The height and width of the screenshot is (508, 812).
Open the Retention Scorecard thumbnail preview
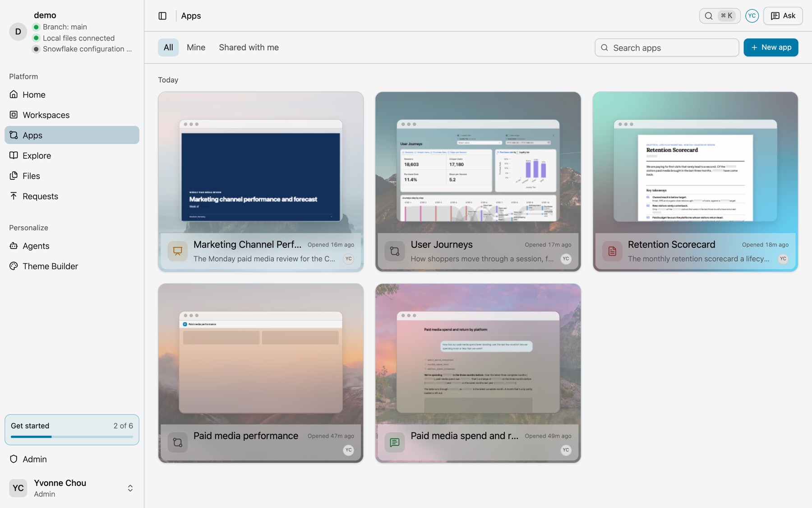(695, 171)
